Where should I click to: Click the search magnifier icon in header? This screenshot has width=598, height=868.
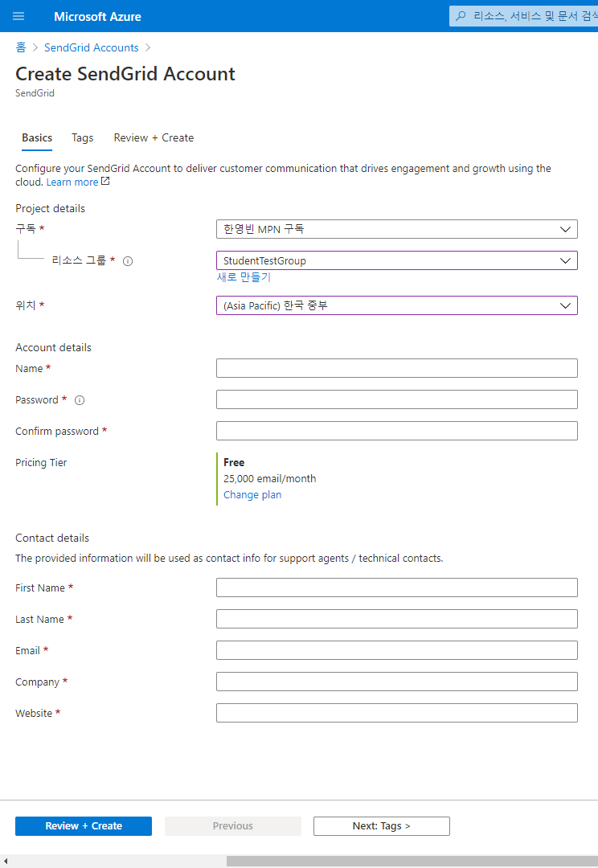[x=461, y=16]
